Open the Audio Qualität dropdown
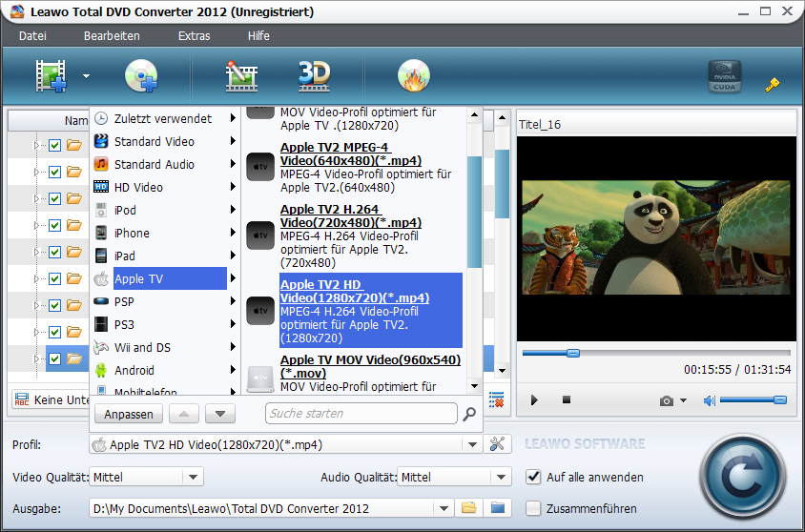The image size is (805, 532). (501, 477)
